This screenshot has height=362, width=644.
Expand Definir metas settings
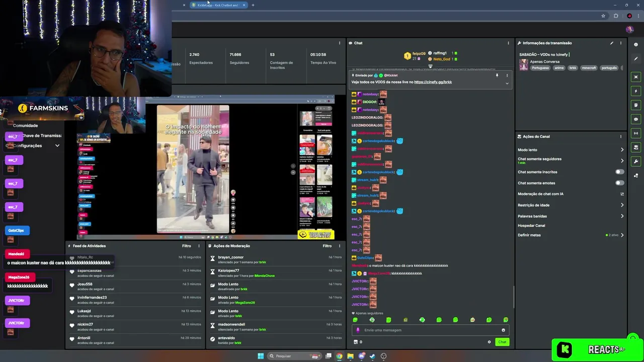pyautogui.click(x=622, y=235)
